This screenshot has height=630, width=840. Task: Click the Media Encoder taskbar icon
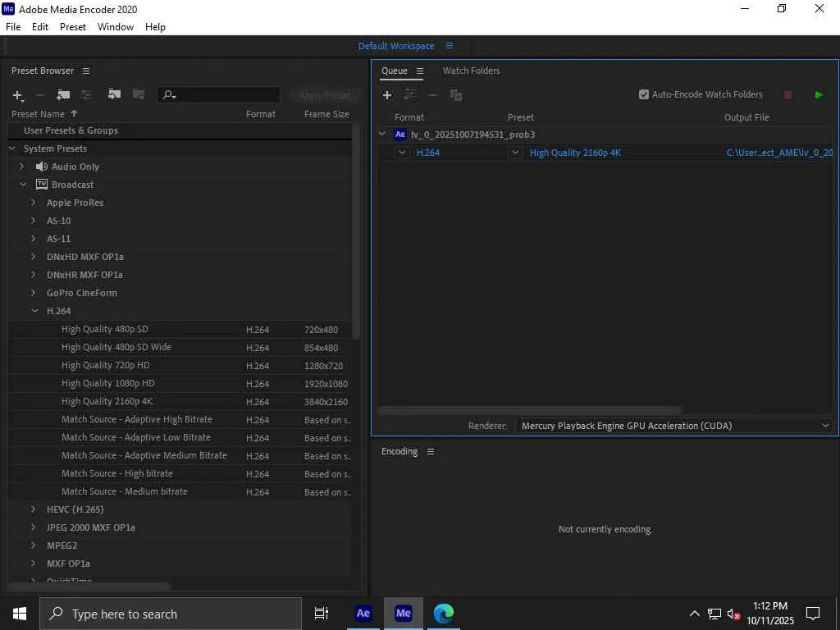click(404, 614)
